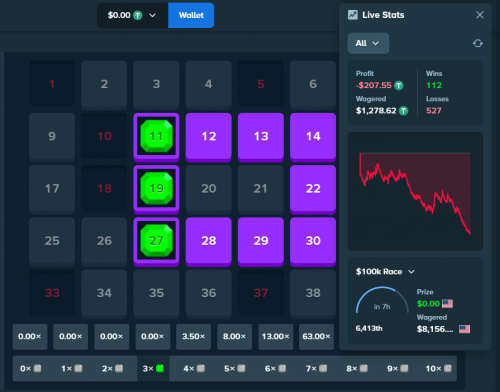The height and width of the screenshot is (392, 500).
Task: Select the 2× hits indicator
Action: click(112, 368)
